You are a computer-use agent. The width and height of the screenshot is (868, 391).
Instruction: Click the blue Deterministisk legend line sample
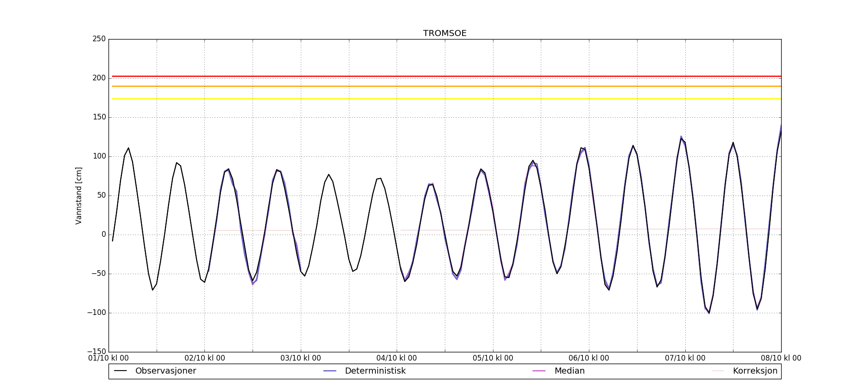click(330, 371)
